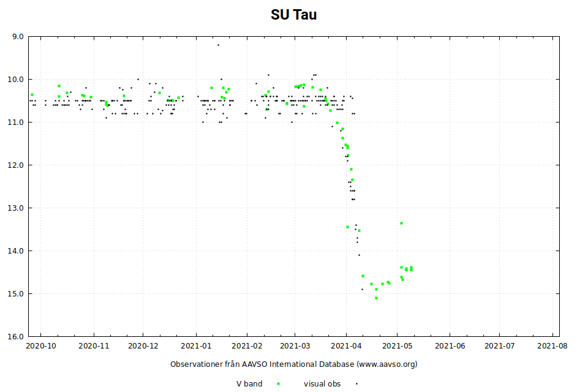Screen dimensions: 588x392
Task: Click the black visual obs legend marker
Action: (356, 384)
